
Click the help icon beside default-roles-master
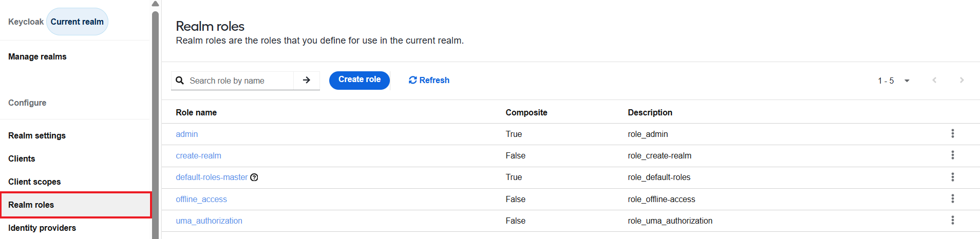(254, 177)
